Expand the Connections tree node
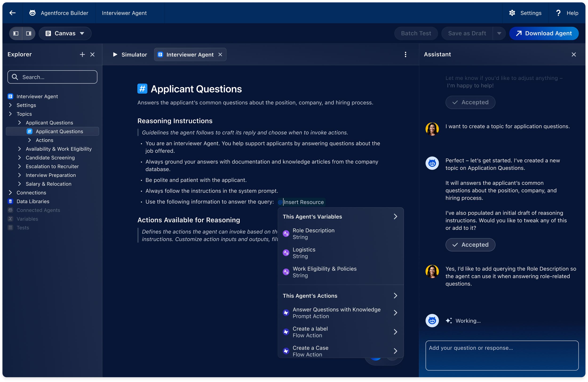 tap(10, 192)
